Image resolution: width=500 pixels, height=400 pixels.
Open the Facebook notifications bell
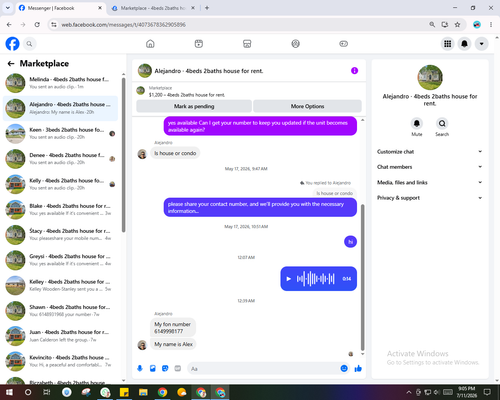(x=464, y=44)
